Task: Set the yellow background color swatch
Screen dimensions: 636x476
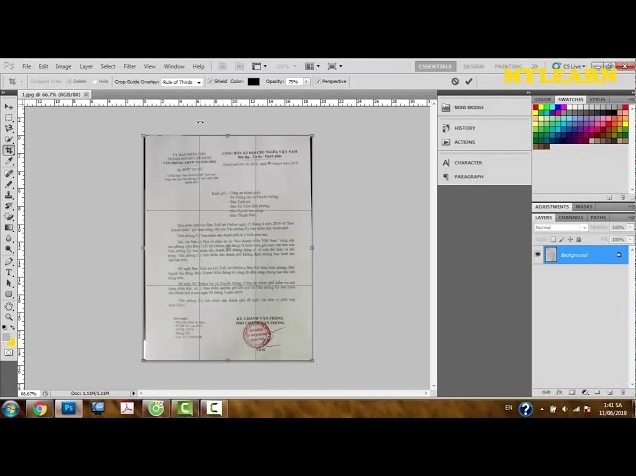Action: [x=11, y=342]
